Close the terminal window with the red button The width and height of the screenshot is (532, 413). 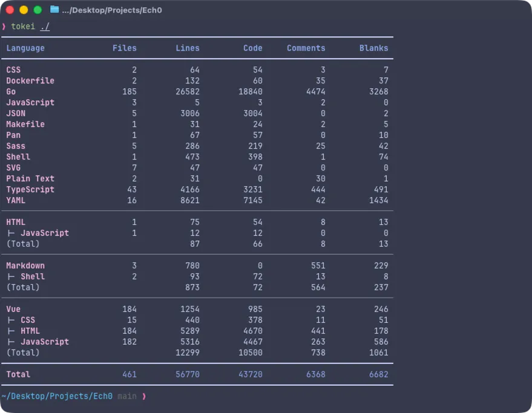[10, 10]
